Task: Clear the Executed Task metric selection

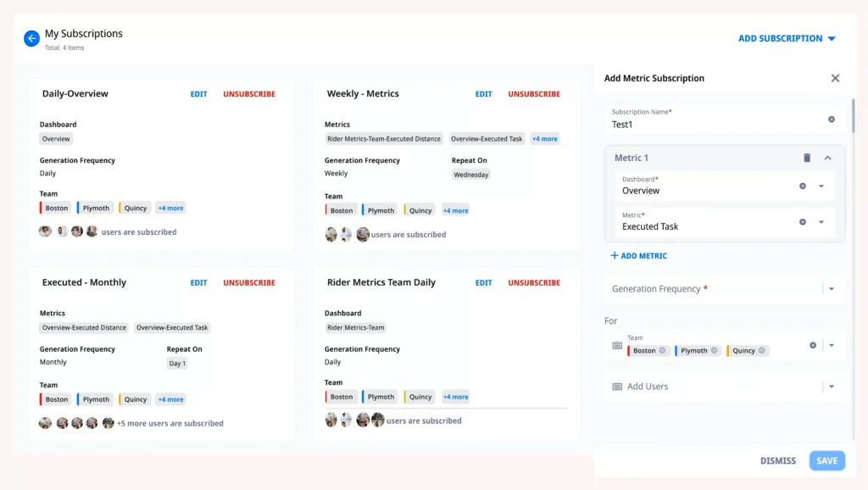Action: [x=802, y=222]
